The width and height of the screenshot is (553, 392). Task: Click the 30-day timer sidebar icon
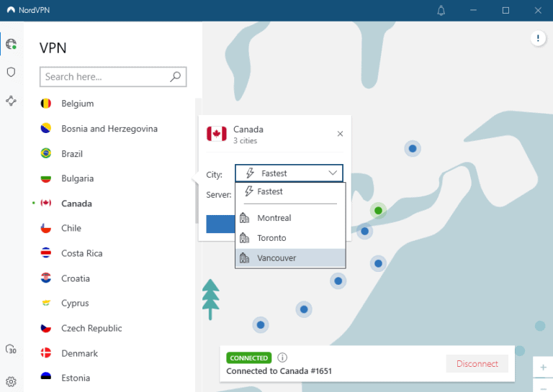(11, 350)
